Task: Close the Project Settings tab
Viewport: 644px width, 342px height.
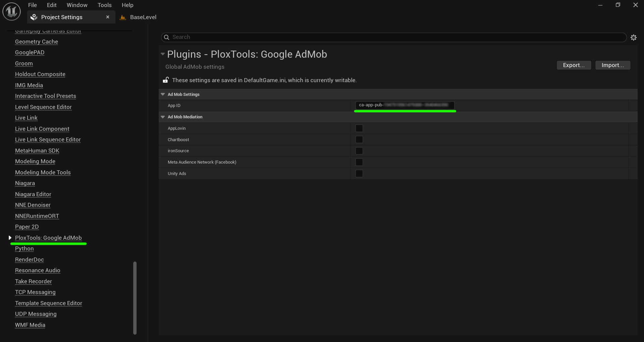Action: click(108, 17)
